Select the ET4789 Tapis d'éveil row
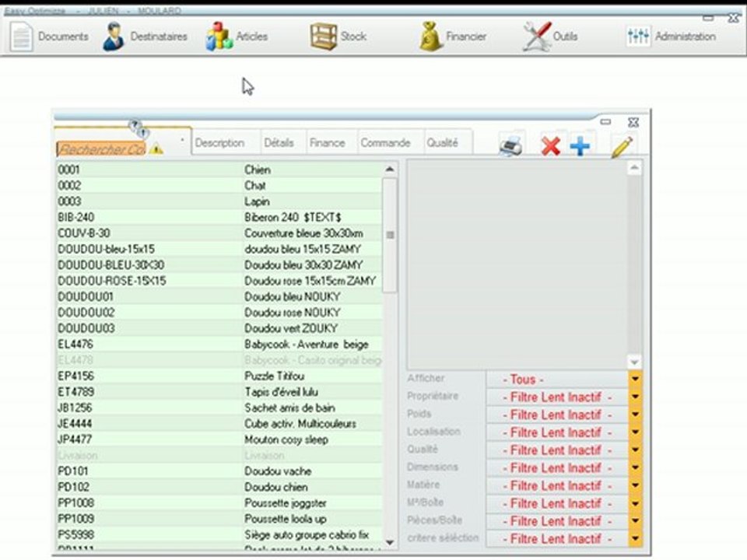747x560 pixels. coord(219,392)
